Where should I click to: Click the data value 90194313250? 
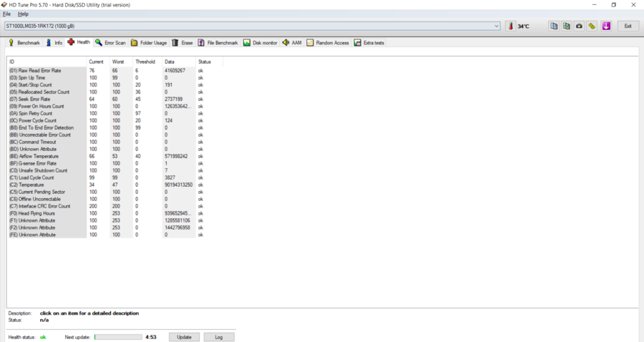click(x=179, y=185)
